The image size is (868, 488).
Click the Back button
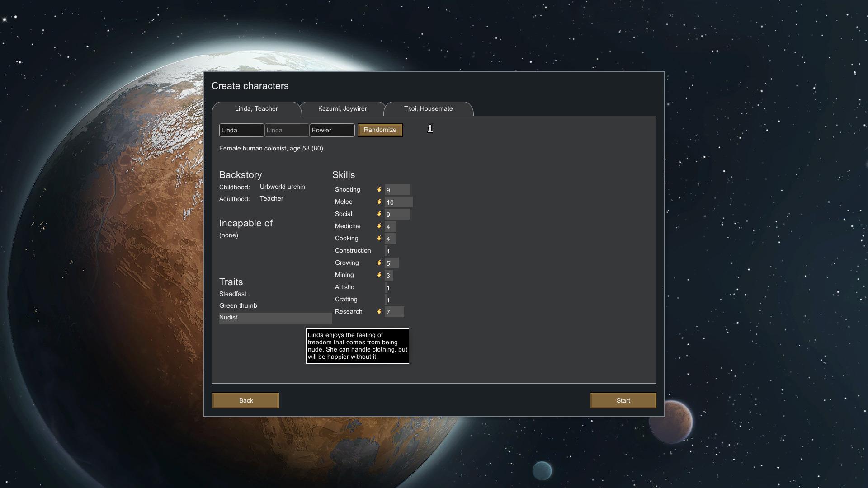[x=245, y=400]
